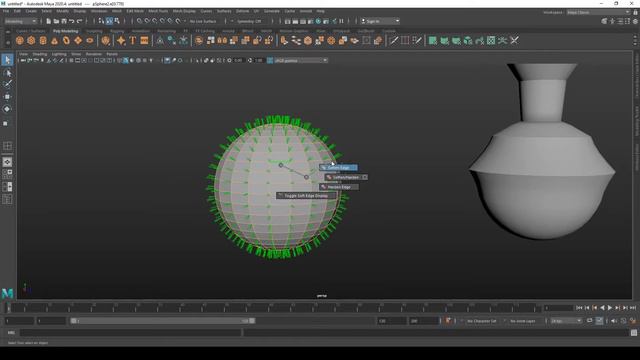The width and height of the screenshot is (640, 360).
Task: Open the 24 fps frame rate dropdown
Action: pyautogui.click(x=566, y=321)
